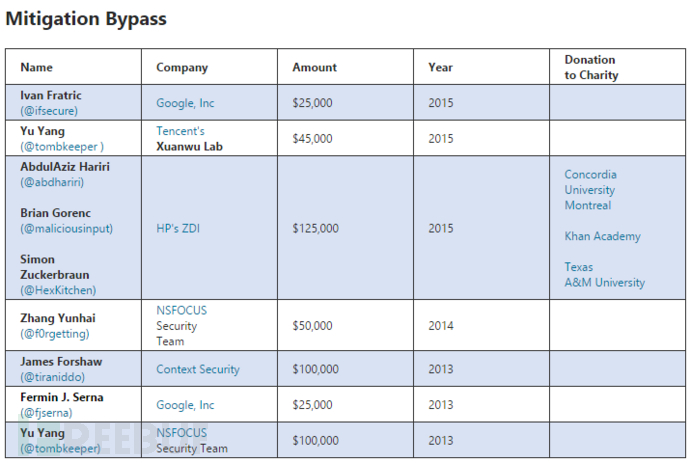Click the @fjserna handle link
This screenshot has width=690, height=463.
coord(47,413)
